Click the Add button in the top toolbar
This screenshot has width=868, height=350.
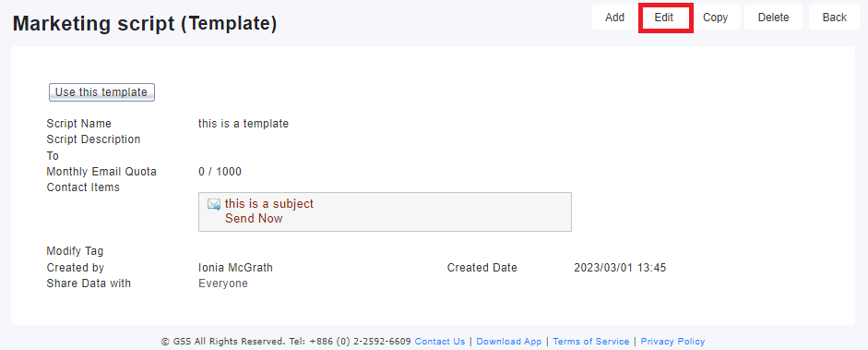tap(614, 18)
